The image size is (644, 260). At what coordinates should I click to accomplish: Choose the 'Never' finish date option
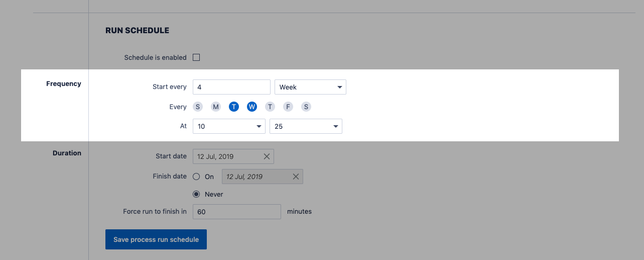point(197,194)
